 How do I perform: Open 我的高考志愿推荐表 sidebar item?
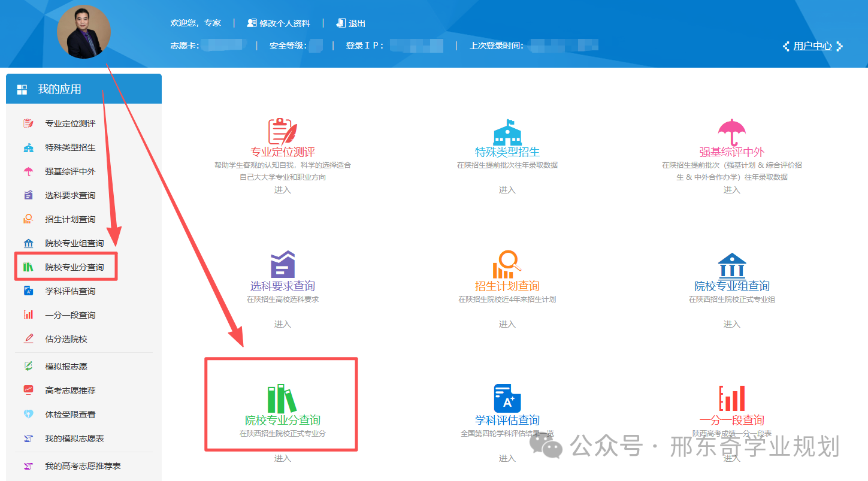(x=83, y=466)
